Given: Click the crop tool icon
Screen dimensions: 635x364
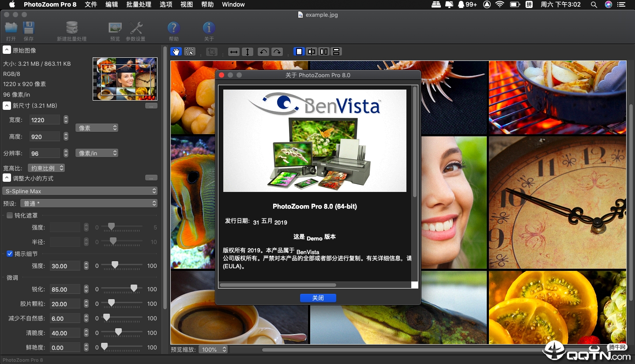Looking at the screenshot, I should point(212,52).
